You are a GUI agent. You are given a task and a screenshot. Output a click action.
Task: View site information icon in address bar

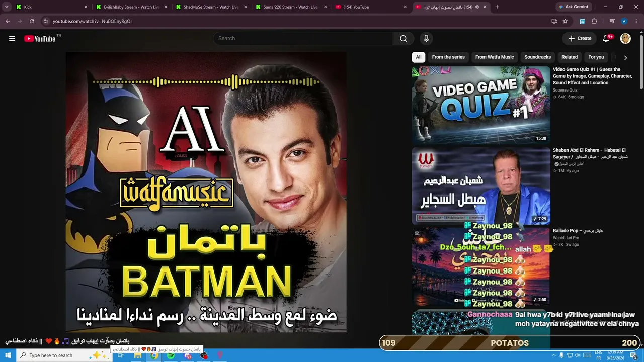[46, 21]
